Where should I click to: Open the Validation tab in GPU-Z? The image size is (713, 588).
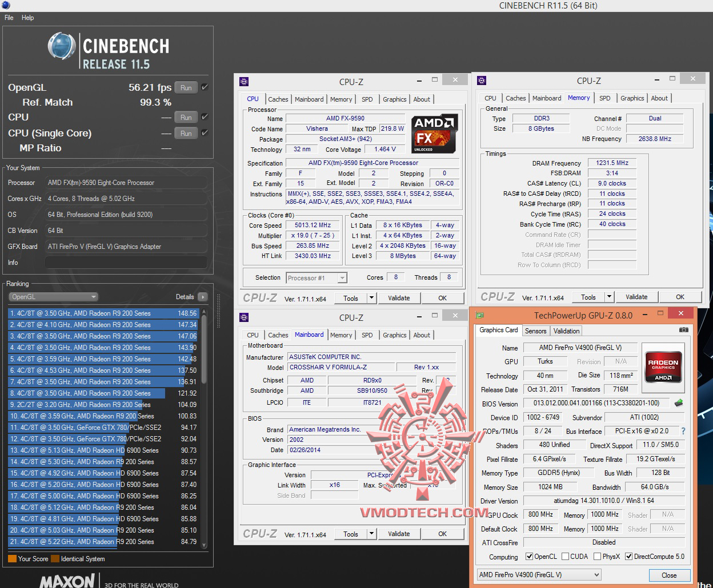(566, 331)
